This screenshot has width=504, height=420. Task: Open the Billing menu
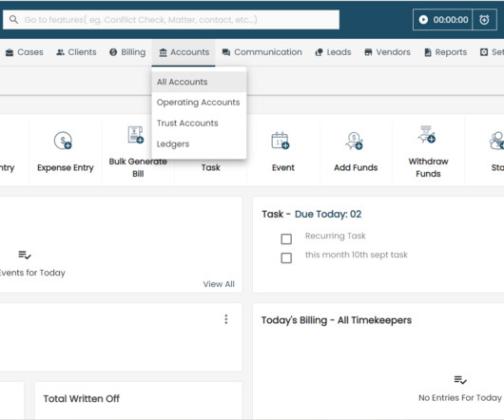127,52
